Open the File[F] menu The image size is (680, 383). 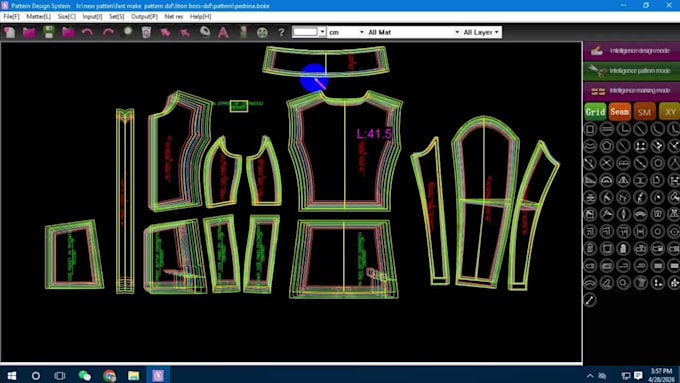(x=11, y=16)
